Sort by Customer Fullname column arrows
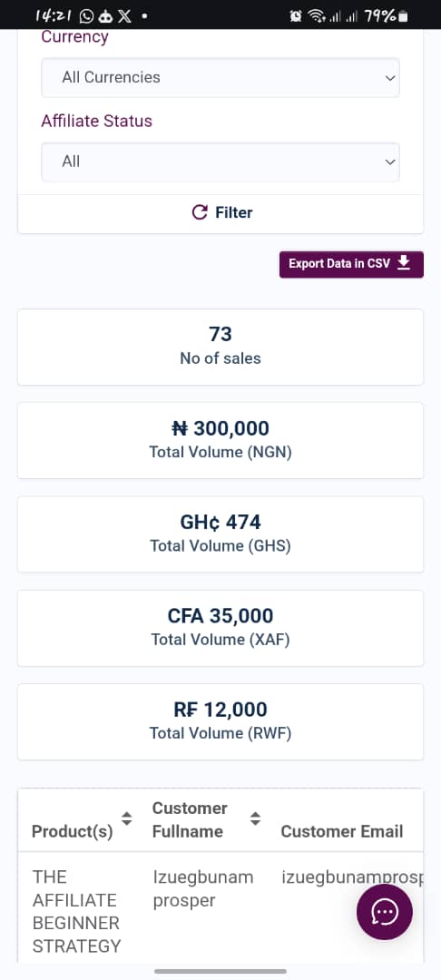Image resolution: width=441 pixels, height=980 pixels. pos(255,818)
